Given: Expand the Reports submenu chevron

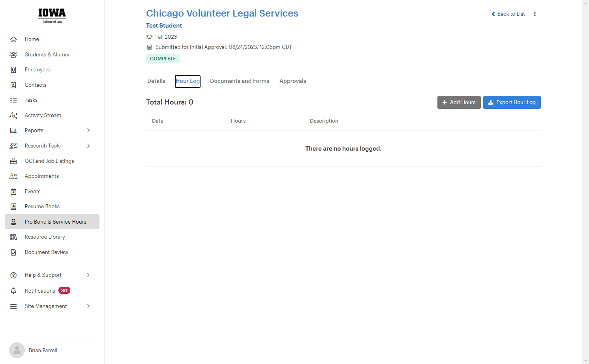Looking at the screenshot, I should click(x=88, y=131).
